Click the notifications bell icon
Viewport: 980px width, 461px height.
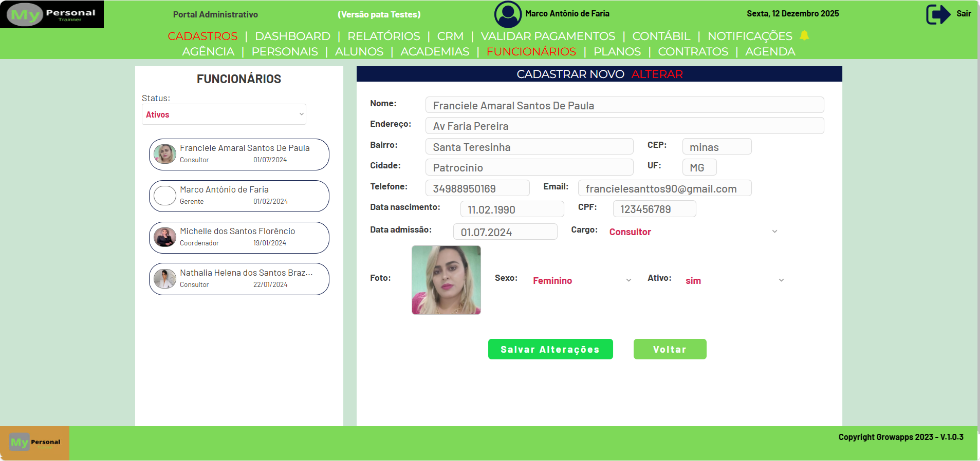[x=804, y=35]
